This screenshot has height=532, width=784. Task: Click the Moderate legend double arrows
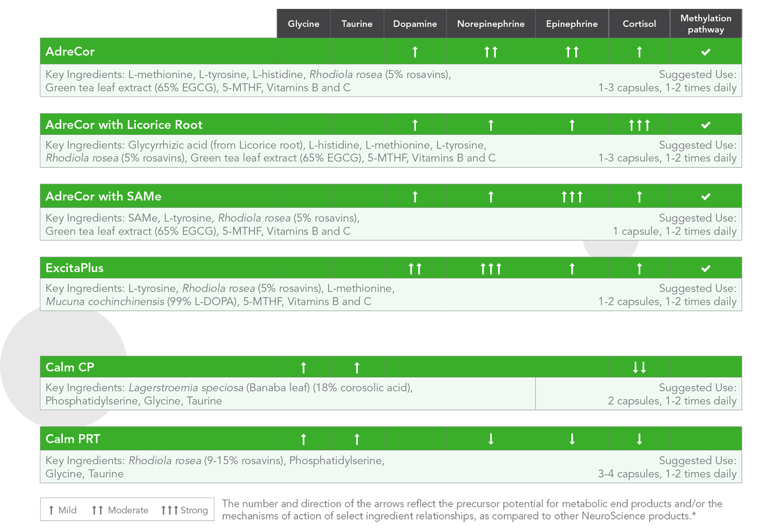(x=97, y=510)
